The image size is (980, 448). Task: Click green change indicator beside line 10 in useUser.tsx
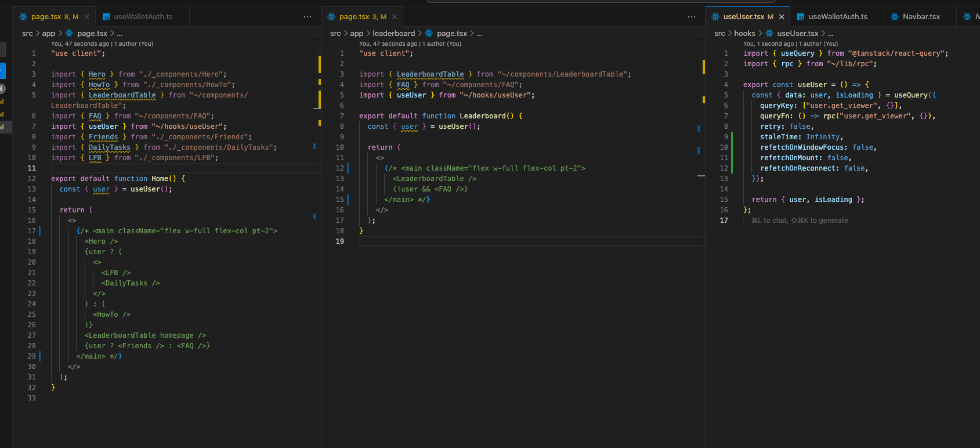click(x=732, y=147)
